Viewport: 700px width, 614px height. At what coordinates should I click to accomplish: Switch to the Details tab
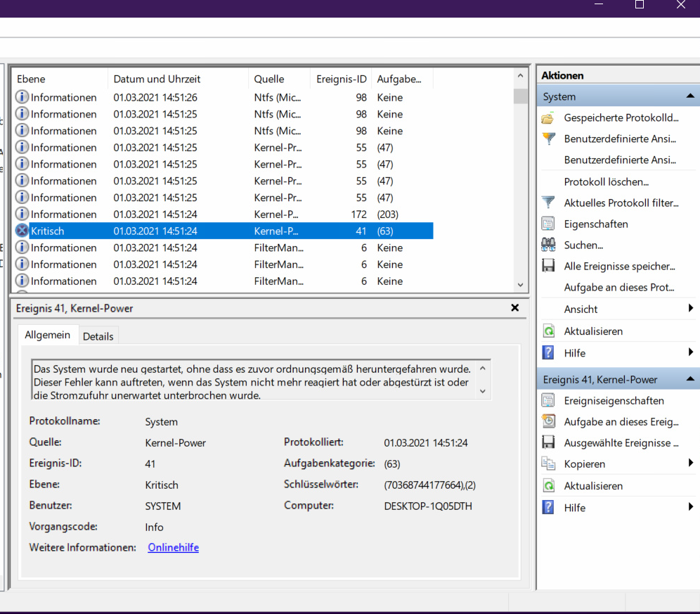(98, 336)
